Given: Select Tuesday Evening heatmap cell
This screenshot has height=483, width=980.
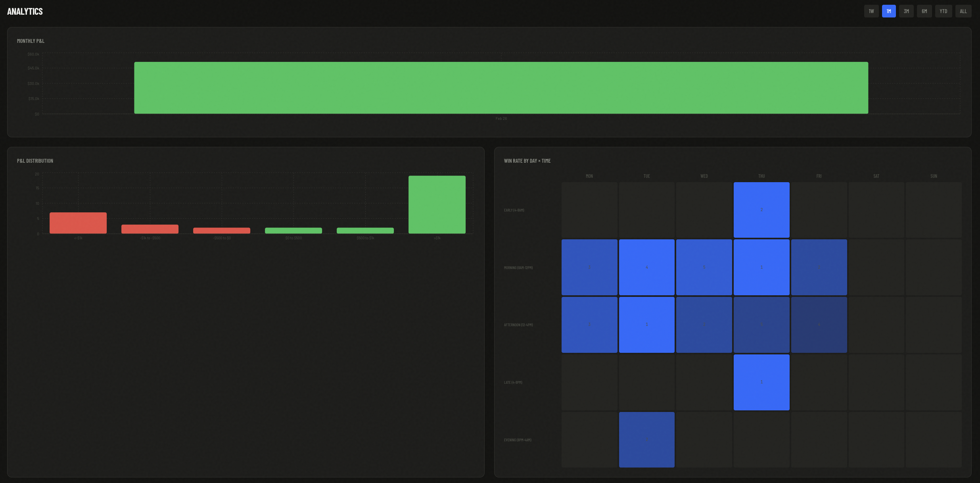Looking at the screenshot, I should coord(646,440).
